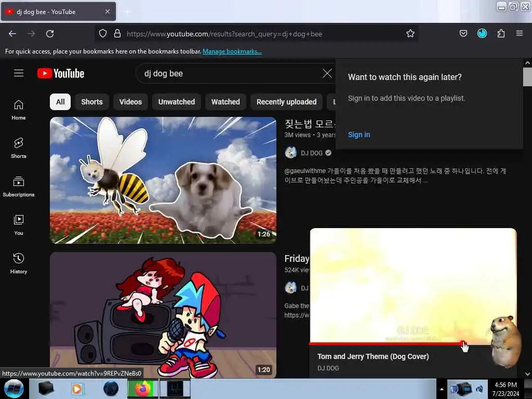Bookmark this page with the star
Image resolution: width=532 pixels, height=399 pixels.
(x=410, y=34)
